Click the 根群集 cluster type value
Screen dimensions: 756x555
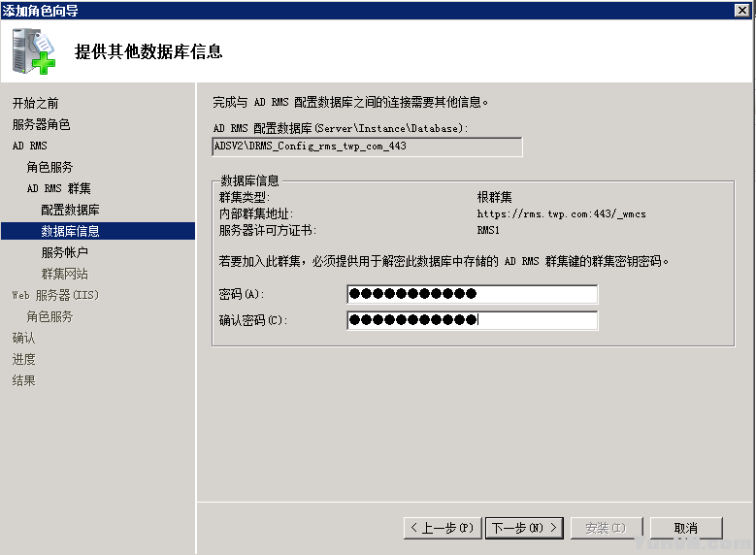494,197
